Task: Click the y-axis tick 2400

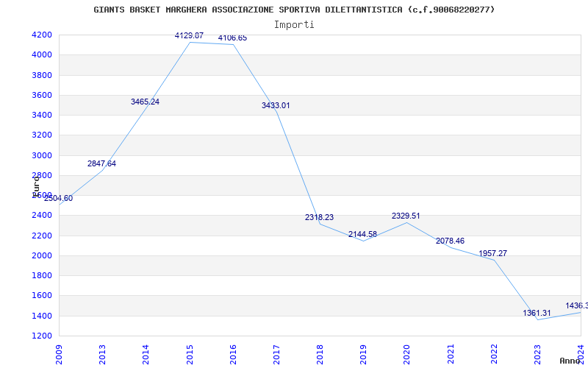Action: click(x=41, y=216)
